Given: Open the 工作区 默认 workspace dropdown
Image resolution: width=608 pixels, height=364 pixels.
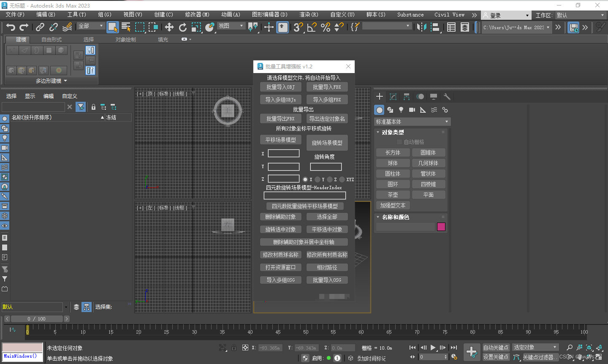Looking at the screenshot, I should click(x=580, y=15).
